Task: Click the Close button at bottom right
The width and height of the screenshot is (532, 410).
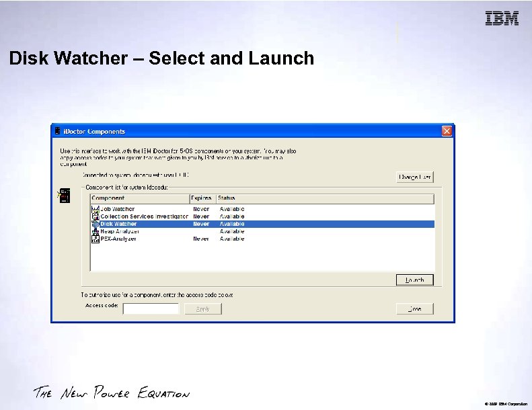Action: (414, 309)
